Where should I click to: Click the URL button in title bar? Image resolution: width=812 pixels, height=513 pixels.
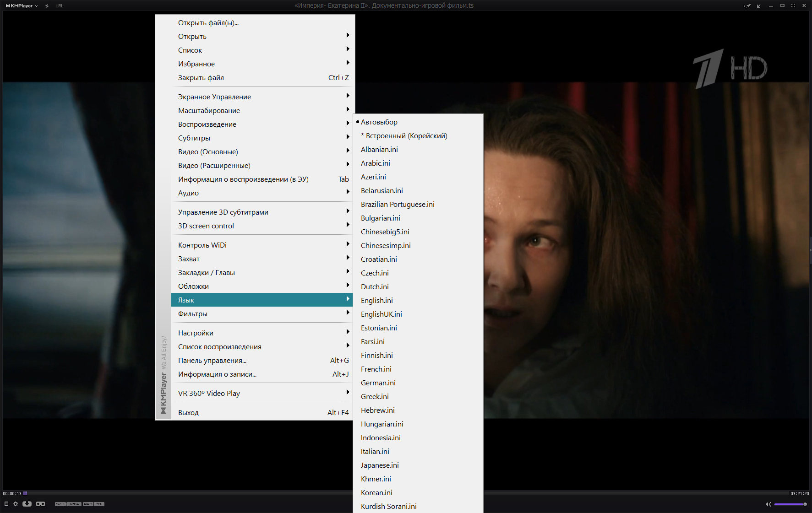click(60, 6)
